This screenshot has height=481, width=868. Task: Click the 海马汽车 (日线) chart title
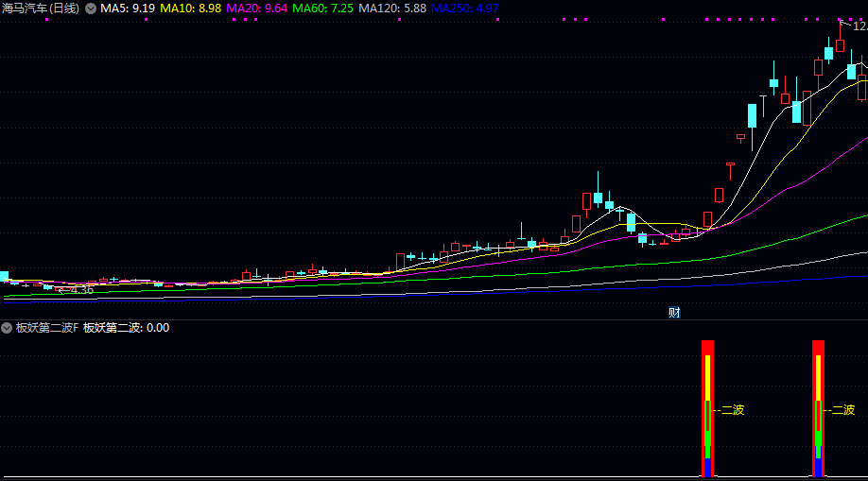[41, 9]
